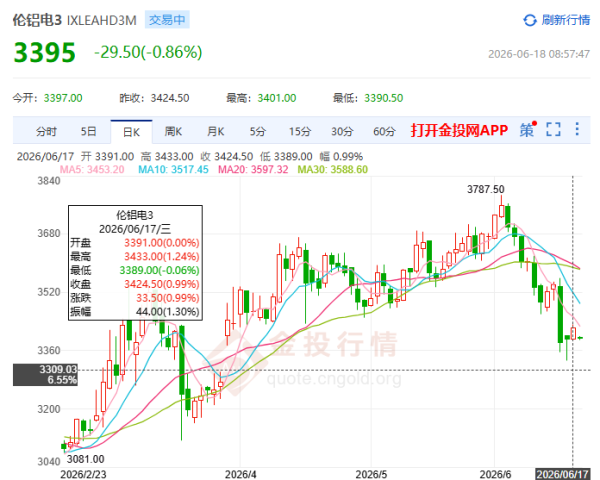600x480 pixels.
Task: Switch to the 30分 chart tab
Action: pos(342,132)
